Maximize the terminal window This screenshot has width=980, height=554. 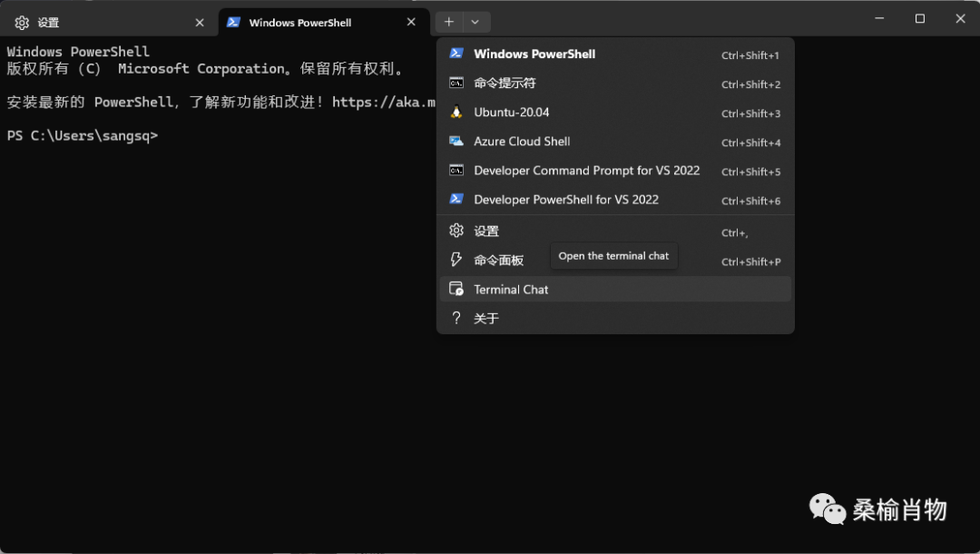point(920,18)
